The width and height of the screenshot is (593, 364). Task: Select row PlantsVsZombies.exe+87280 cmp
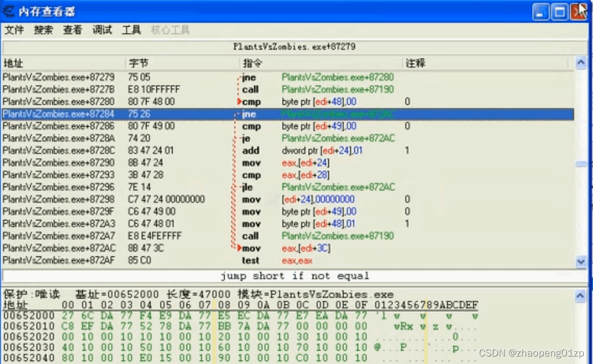tap(288, 102)
